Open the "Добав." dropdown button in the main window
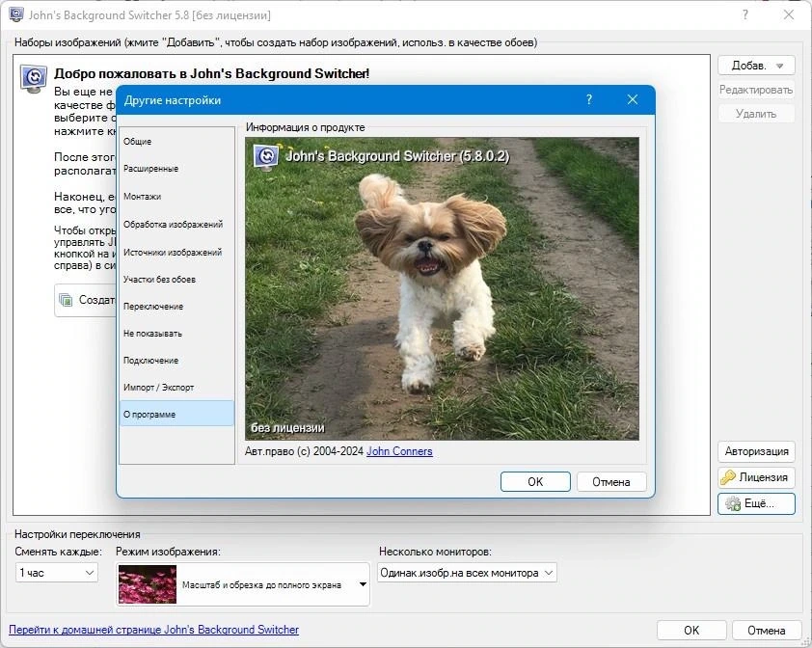Viewport: 812px width, 648px height. click(756, 66)
